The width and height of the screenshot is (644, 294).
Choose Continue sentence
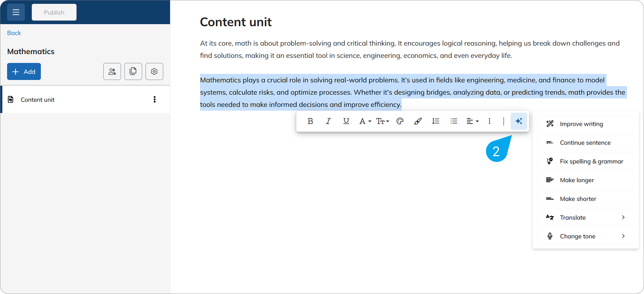click(586, 143)
